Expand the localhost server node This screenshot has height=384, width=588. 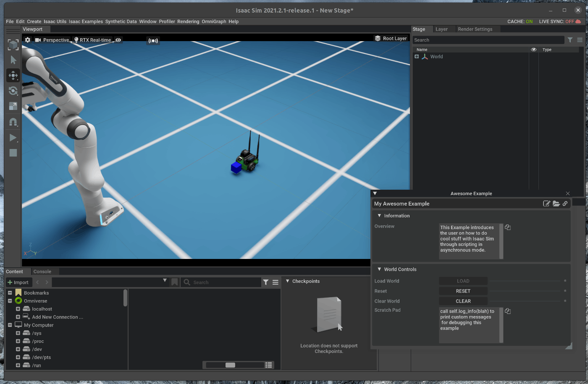pos(18,309)
